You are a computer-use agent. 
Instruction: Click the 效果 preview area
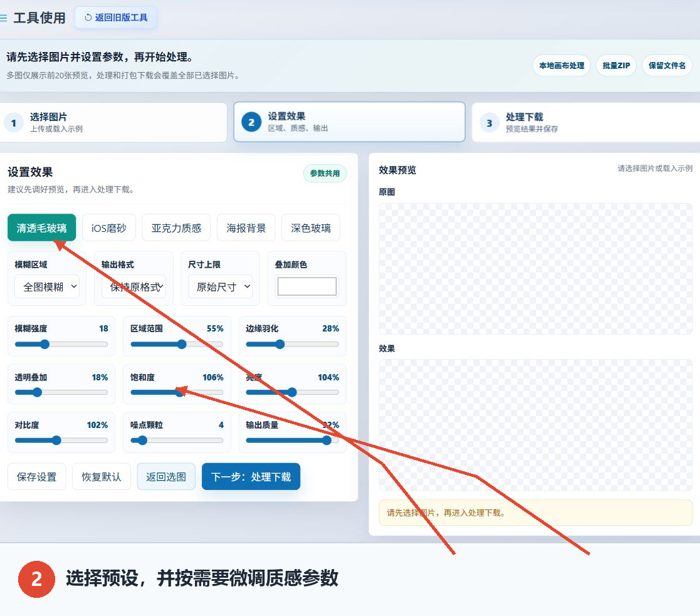point(535,425)
